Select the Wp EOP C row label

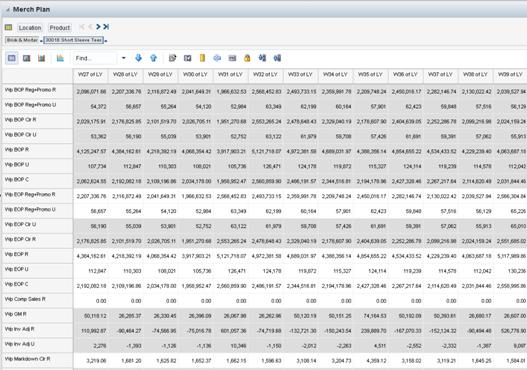(37, 285)
